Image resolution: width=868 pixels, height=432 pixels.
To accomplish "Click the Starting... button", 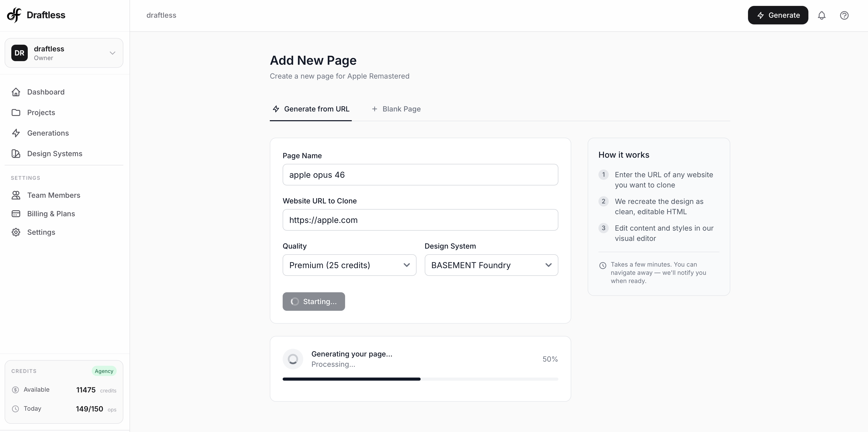I will coord(313,301).
